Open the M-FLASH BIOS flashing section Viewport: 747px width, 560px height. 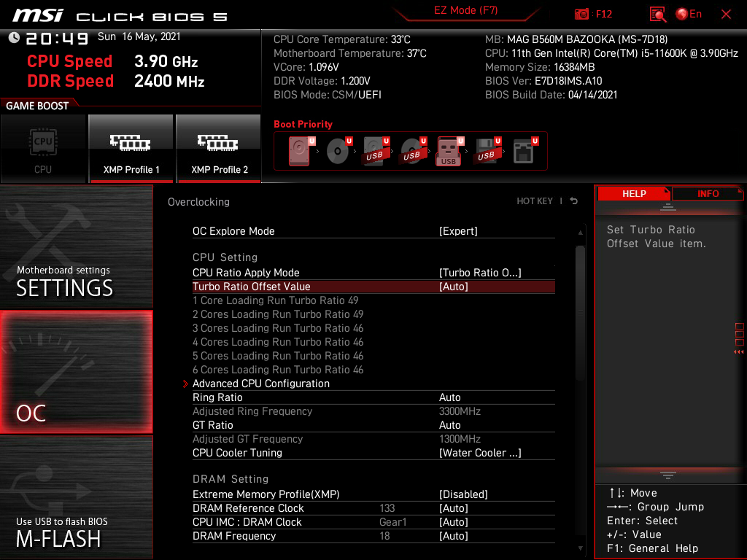[76, 497]
